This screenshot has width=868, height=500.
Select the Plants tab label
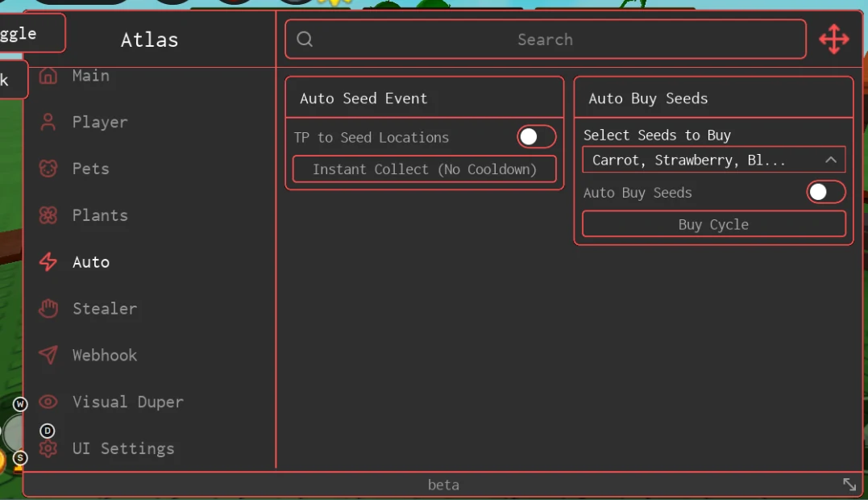tap(100, 215)
